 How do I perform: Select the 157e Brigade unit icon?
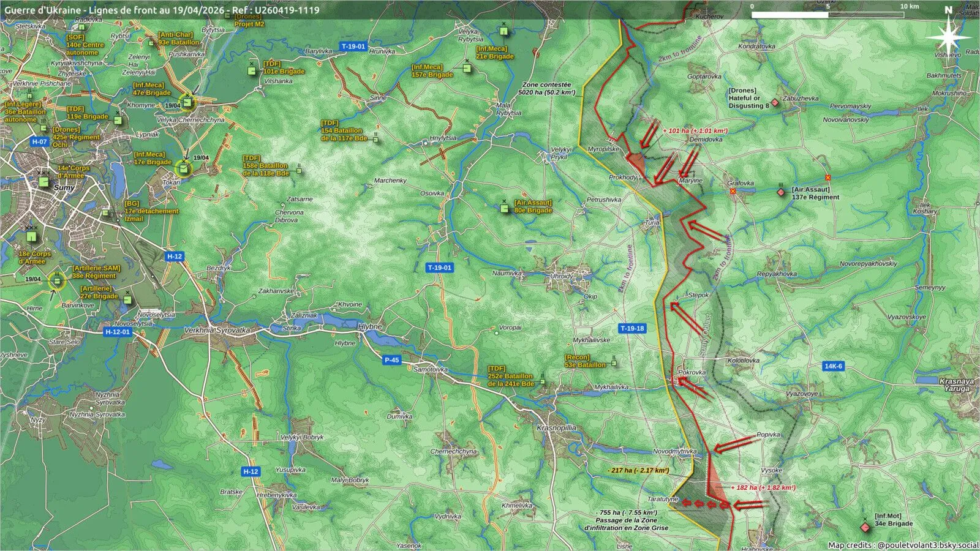tap(467, 68)
